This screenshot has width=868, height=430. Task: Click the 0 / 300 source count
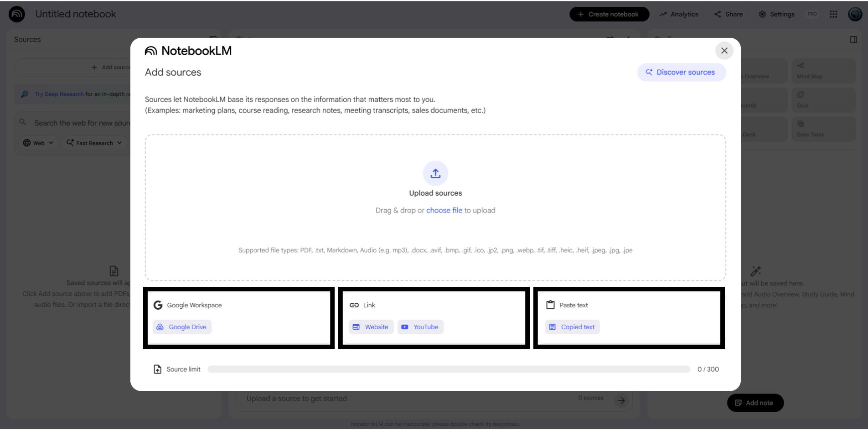click(708, 369)
